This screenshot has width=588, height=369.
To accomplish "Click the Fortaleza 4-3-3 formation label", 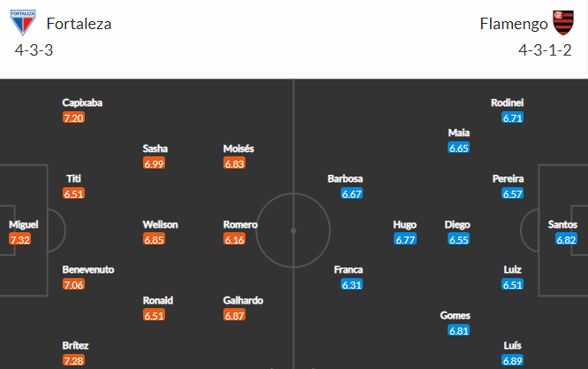I will (x=34, y=50).
